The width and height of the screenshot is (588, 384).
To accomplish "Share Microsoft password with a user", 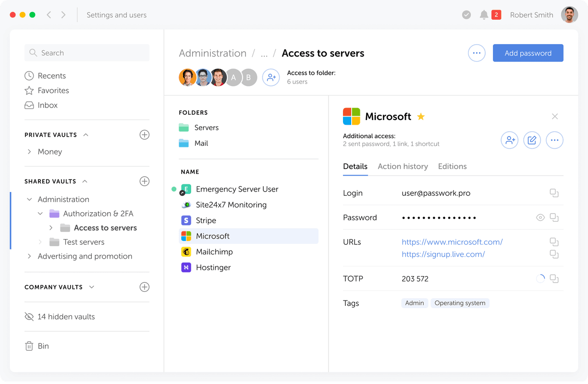I will click(x=510, y=140).
